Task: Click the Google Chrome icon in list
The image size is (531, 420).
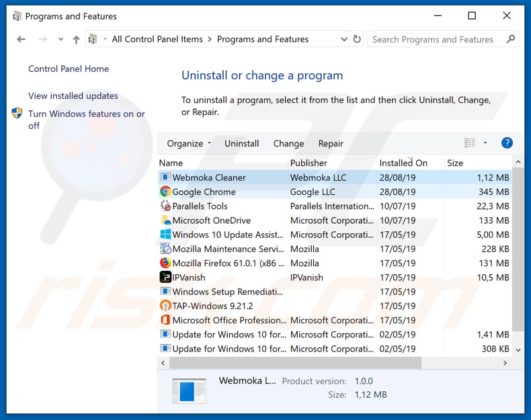Action: tap(165, 192)
